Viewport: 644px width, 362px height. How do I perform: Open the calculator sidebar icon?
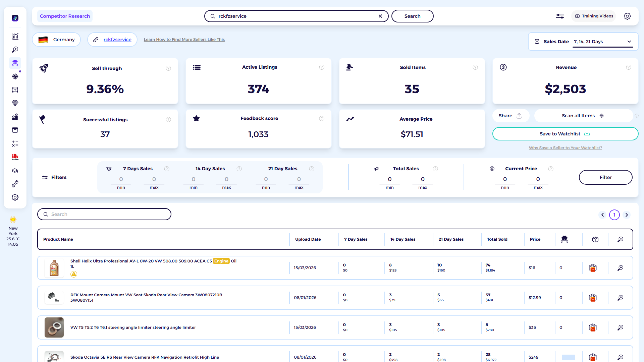[15, 144]
